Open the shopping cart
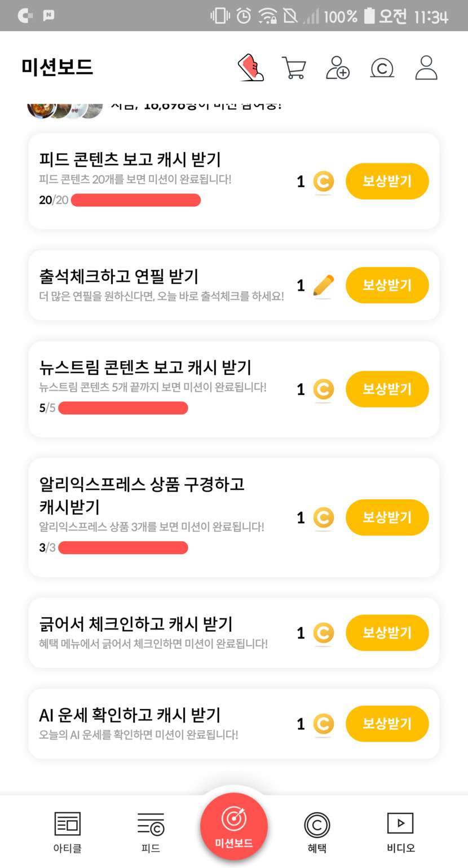This screenshot has width=468, height=868. click(294, 68)
